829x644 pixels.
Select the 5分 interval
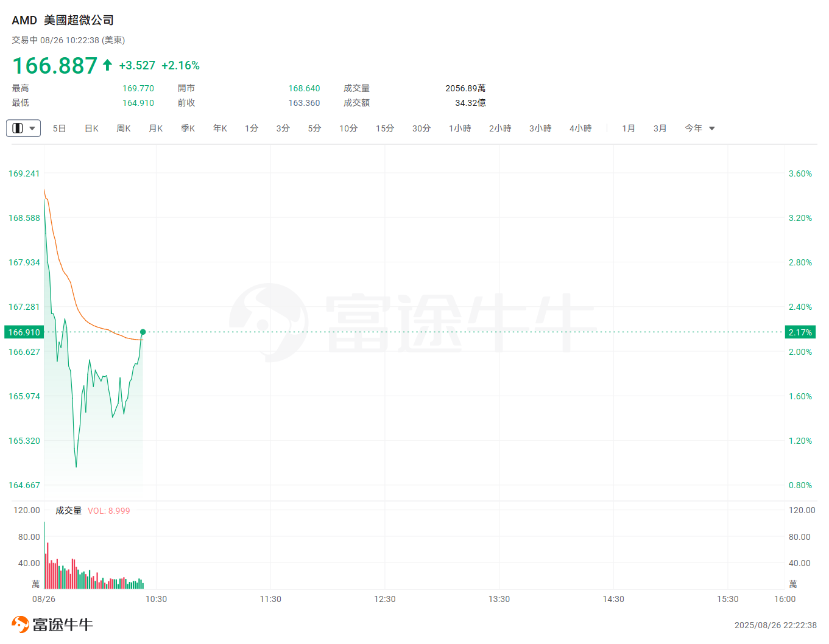click(314, 128)
